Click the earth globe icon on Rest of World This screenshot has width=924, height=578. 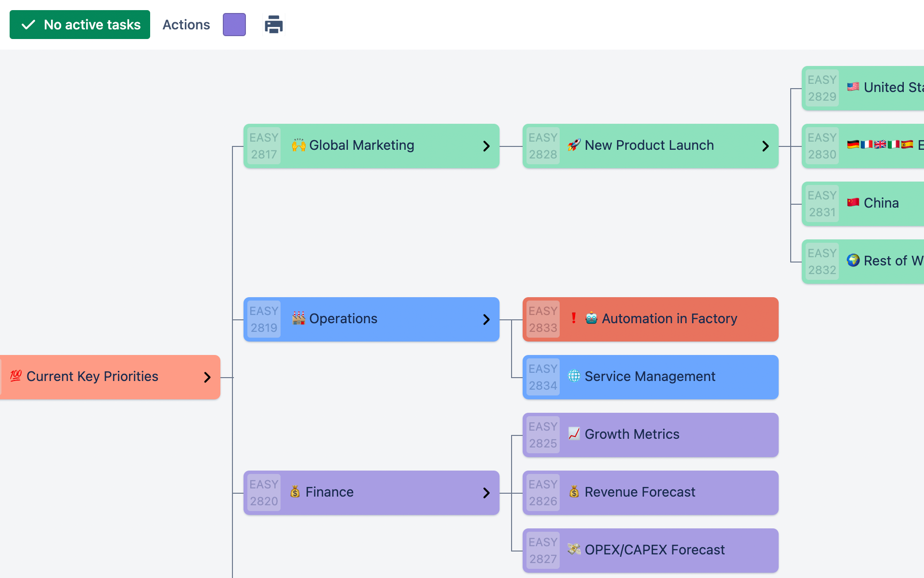(x=853, y=261)
